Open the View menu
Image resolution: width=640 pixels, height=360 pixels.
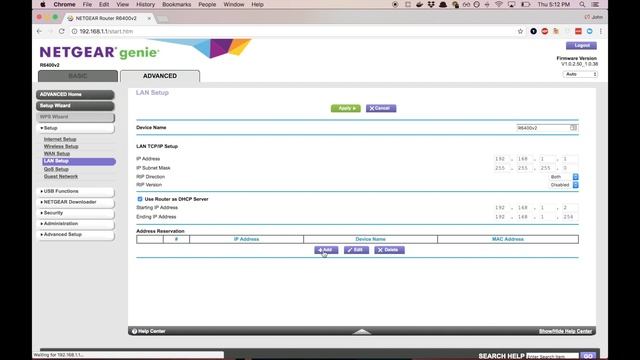click(122, 4)
